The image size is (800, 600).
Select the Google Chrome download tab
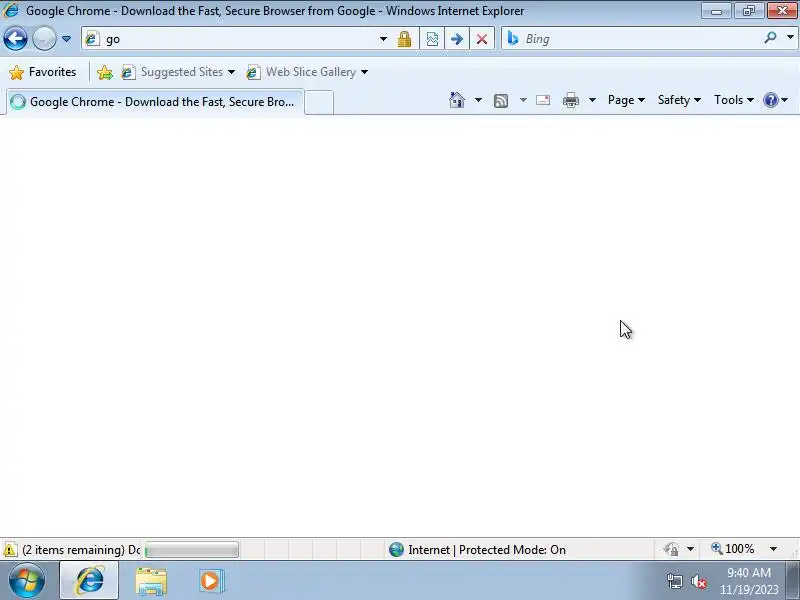click(x=156, y=102)
